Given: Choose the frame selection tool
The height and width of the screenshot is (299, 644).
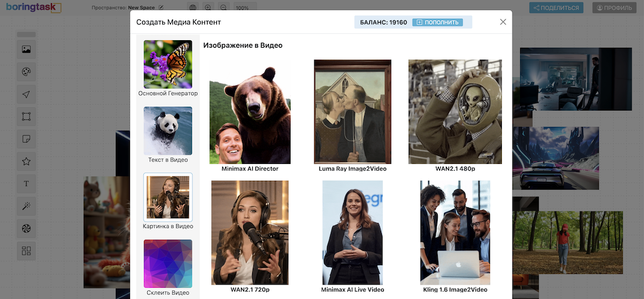Looking at the screenshot, I should (26, 117).
